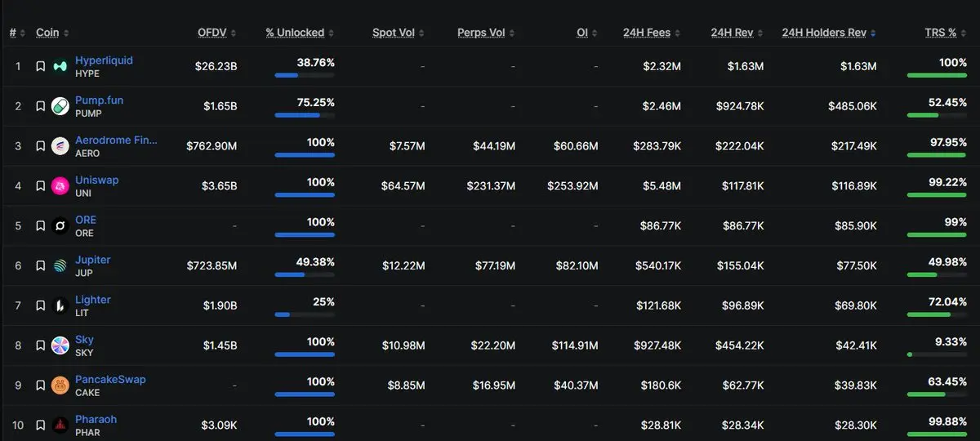
Task: Click the Pharaoh PHAR logo icon
Action: coord(60,425)
